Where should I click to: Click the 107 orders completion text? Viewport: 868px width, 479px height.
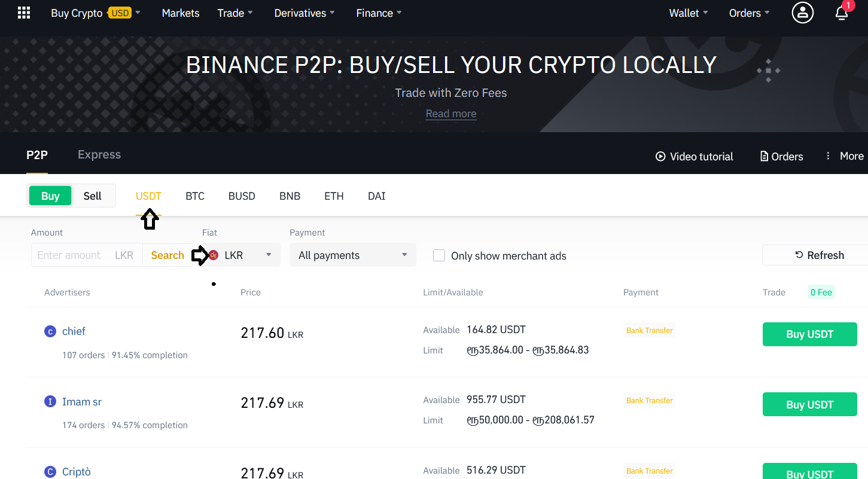coord(125,355)
